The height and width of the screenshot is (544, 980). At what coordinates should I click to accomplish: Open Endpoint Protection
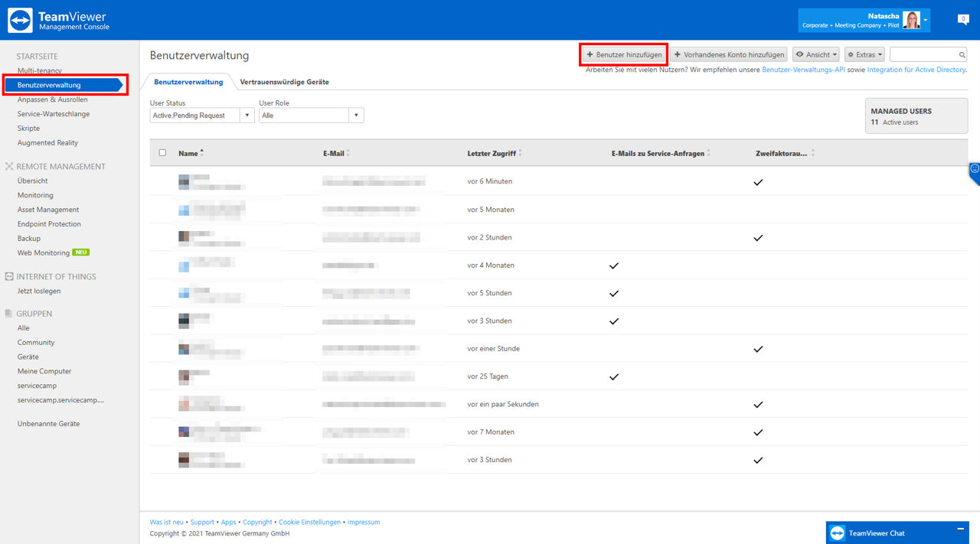(x=49, y=224)
